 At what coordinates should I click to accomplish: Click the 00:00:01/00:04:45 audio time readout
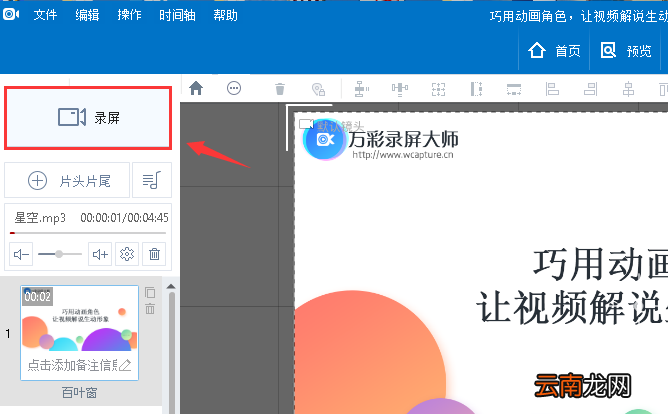click(124, 218)
